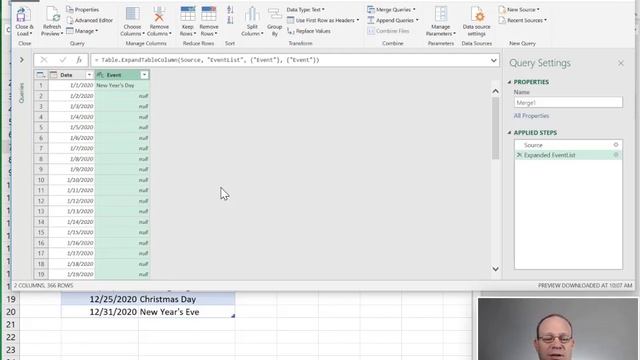Click New Year's Eve cell in Excel
Viewport: 640px width, 360px height.
(x=187, y=312)
